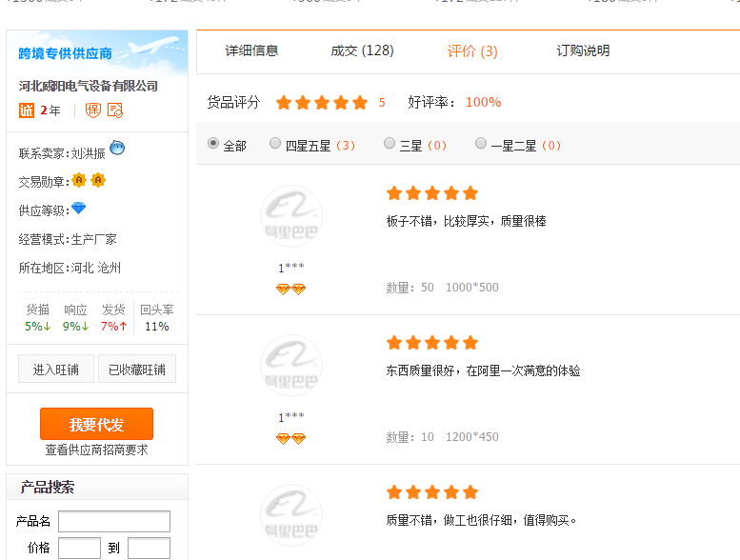Click the blue diamond supply level icon

(78, 208)
